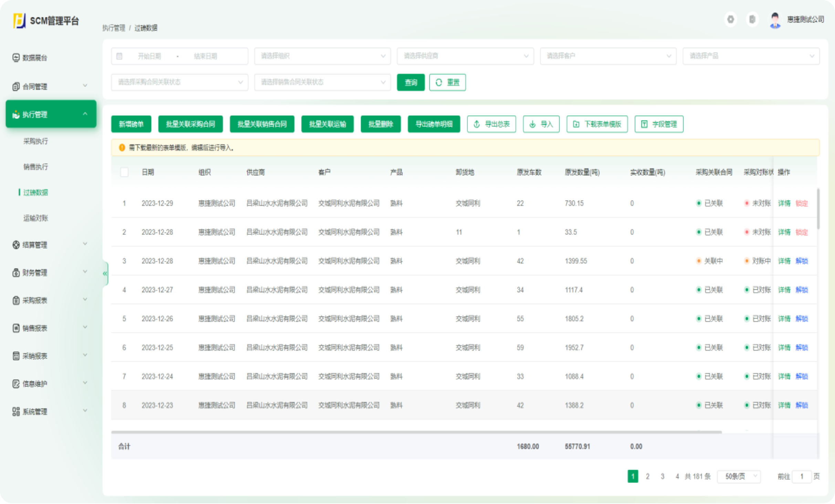The height and width of the screenshot is (504, 835).
Task: Click the 1399.55 quantity cell
Action: pos(576,261)
